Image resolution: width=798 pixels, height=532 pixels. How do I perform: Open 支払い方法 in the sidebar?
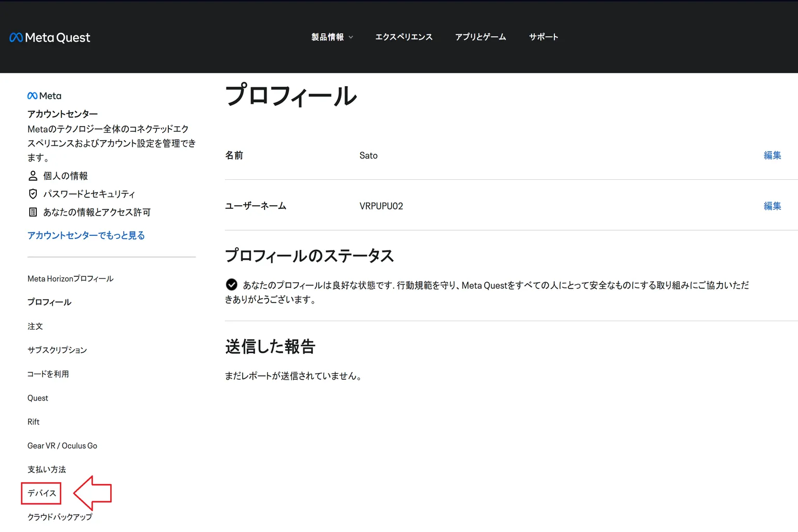(x=47, y=470)
